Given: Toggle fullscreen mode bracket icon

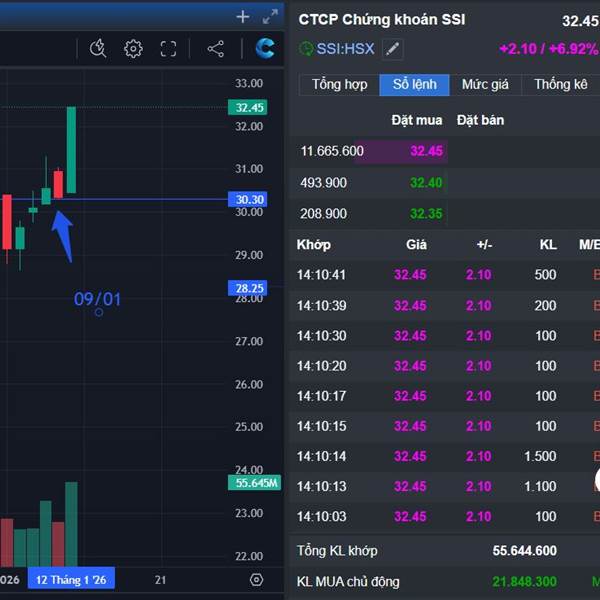Looking at the screenshot, I should point(168,49).
